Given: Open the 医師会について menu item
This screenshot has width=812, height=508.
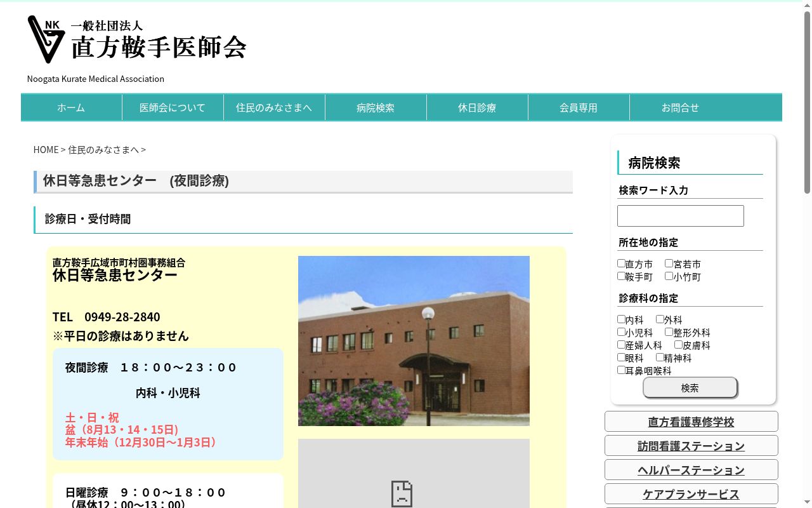Looking at the screenshot, I should 173,107.
